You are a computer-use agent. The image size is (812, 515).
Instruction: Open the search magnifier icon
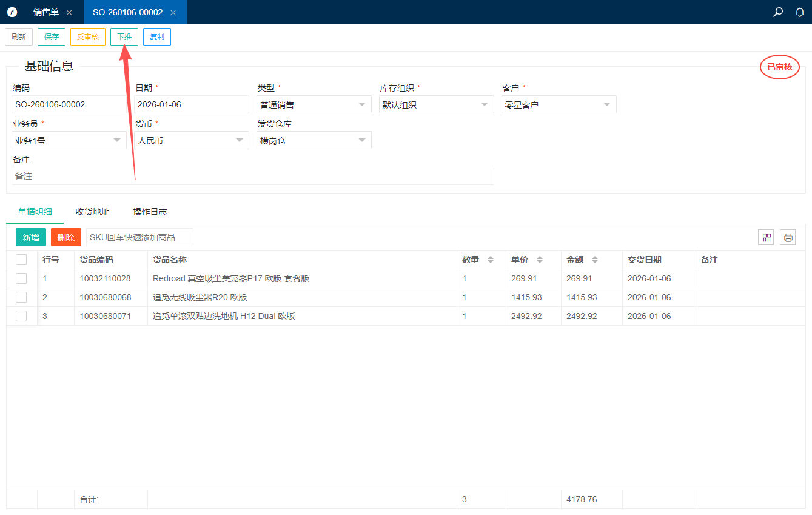click(x=778, y=12)
